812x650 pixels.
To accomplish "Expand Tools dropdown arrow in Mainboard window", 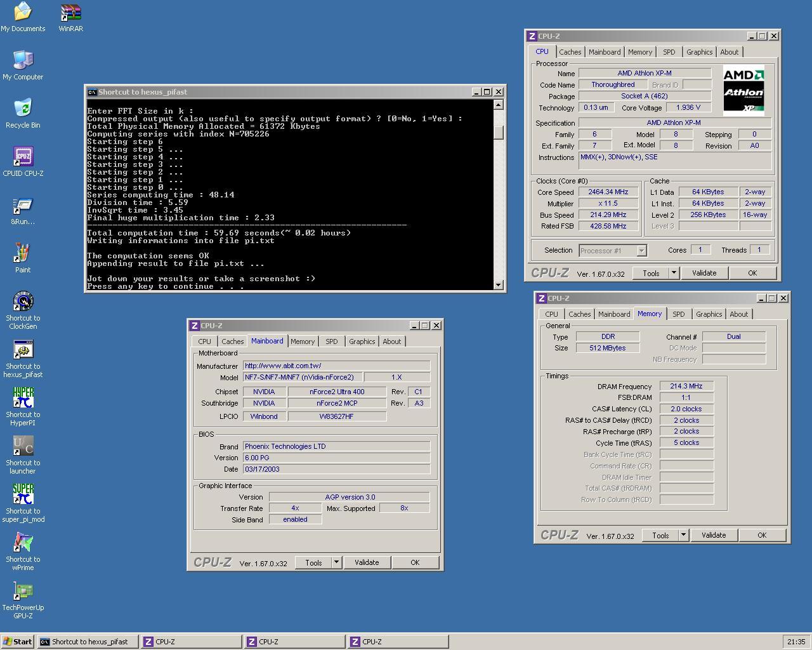I will click(336, 563).
